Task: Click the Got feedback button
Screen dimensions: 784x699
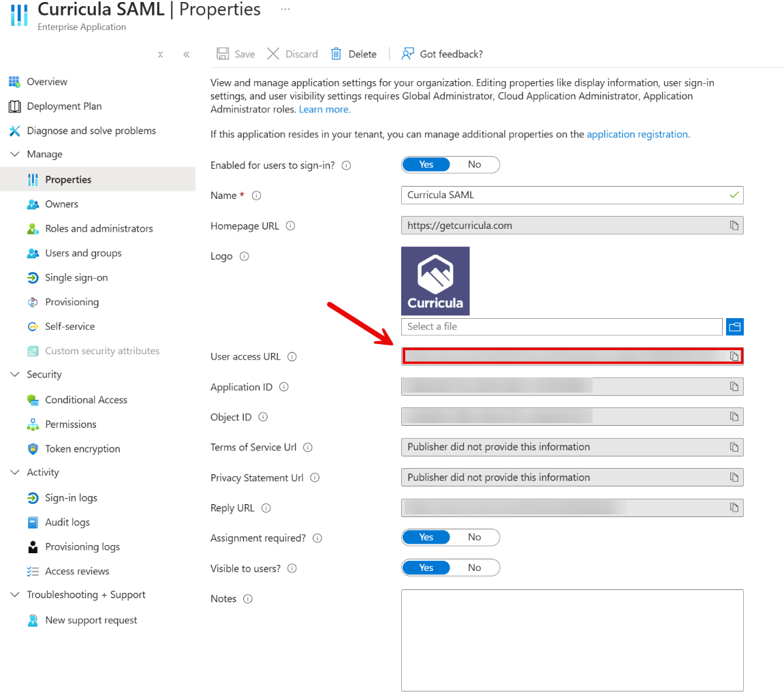Action: tap(441, 54)
